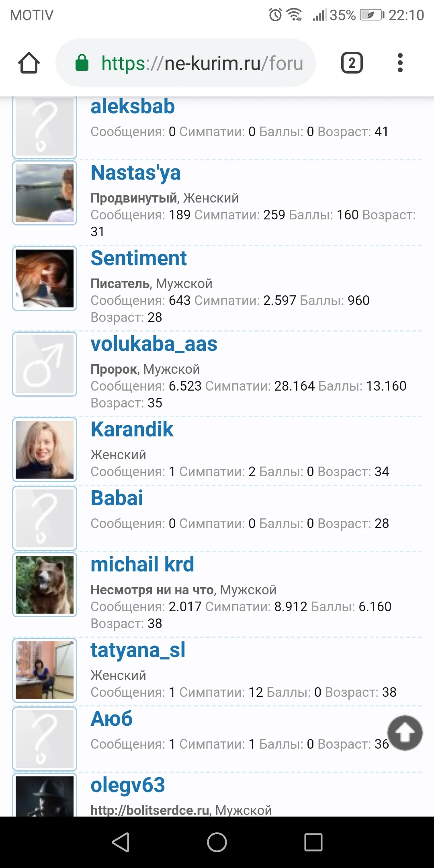Screen dimensions: 434x868
Task: Select the michail krd username
Action: pyautogui.click(x=142, y=565)
